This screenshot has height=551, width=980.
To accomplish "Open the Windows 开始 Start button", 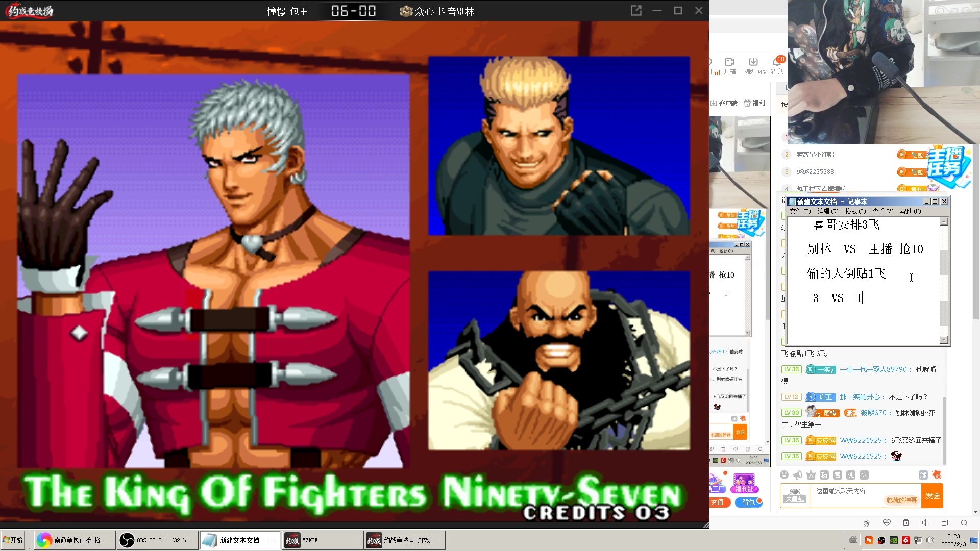I will (x=13, y=540).
